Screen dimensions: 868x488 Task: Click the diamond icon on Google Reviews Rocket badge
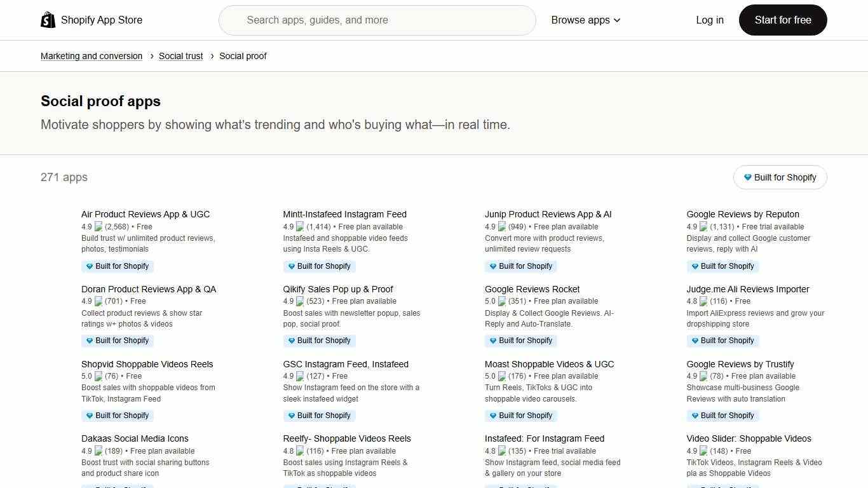494,341
